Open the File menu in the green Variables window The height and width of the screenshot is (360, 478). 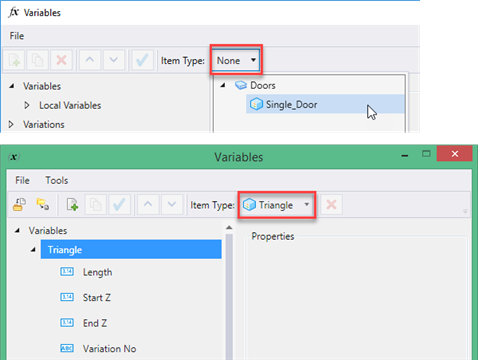(x=22, y=180)
